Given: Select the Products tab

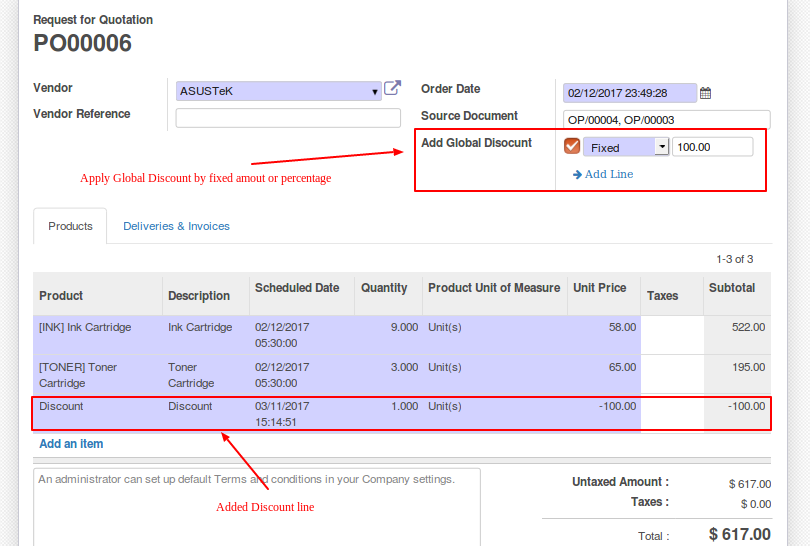Looking at the screenshot, I should click(x=70, y=226).
